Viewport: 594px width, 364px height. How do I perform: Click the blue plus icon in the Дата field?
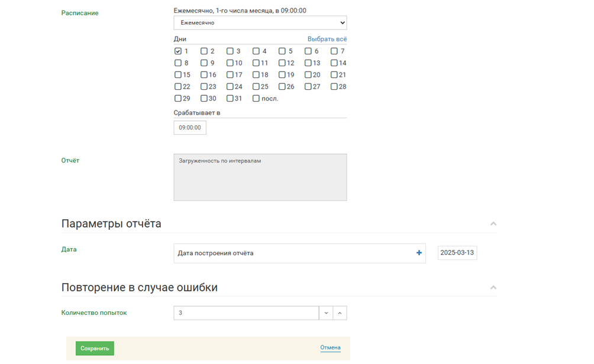tap(419, 253)
